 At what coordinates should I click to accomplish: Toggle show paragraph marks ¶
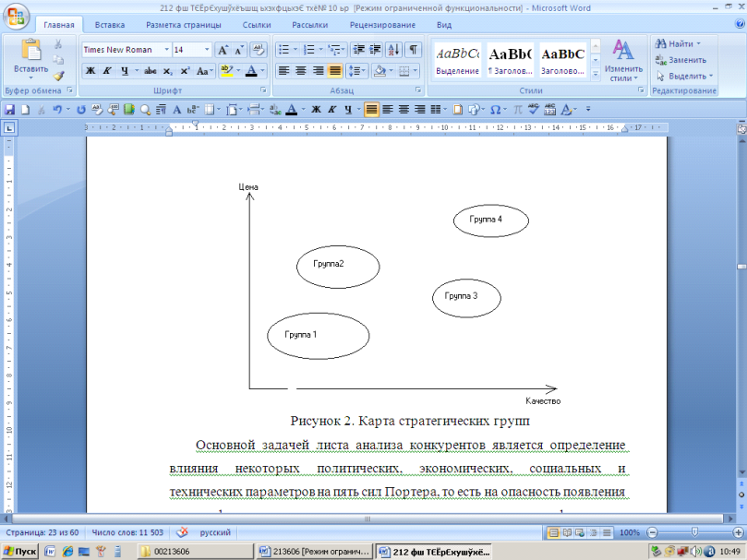[413, 50]
